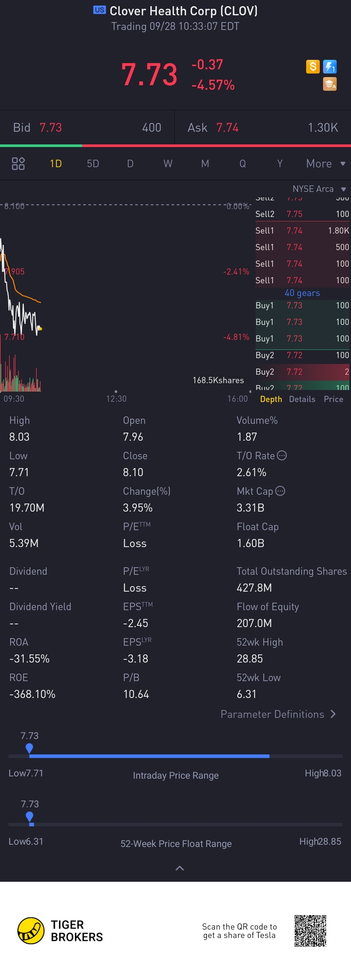The width and height of the screenshot is (351, 980).
Task: Tap the Vol value 5.39M
Action: click(x=24, y=543)
